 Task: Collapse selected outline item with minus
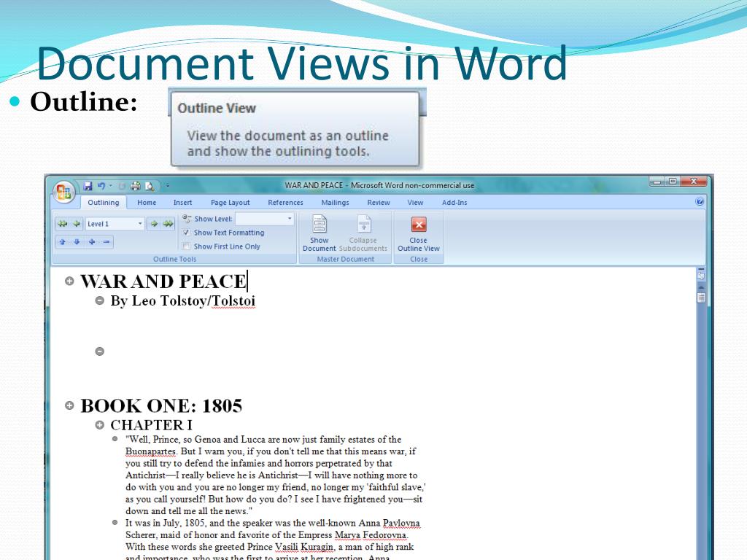[x=107, y=242]
